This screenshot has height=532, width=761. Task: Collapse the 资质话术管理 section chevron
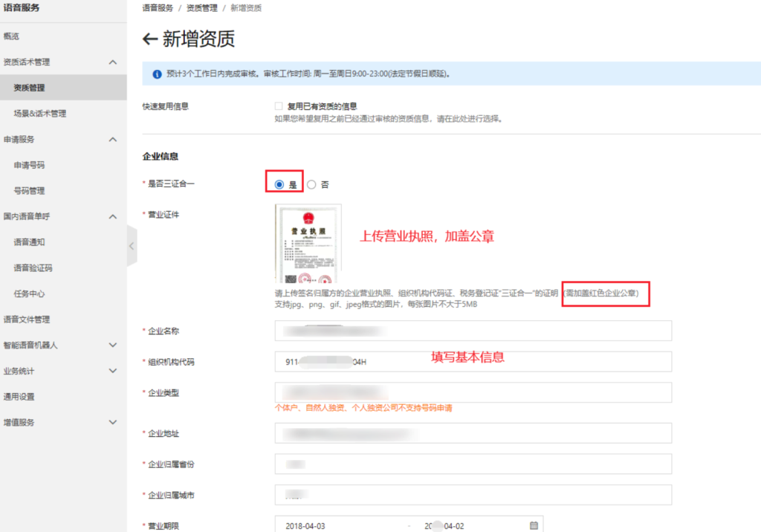tap(113, 61)
